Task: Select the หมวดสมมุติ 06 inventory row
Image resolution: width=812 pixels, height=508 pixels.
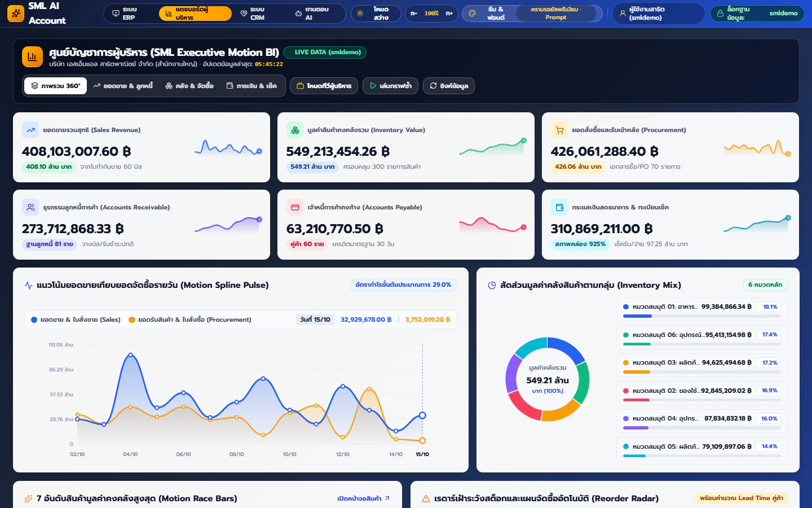Action: pyautogui.click(x=702, y=336)
